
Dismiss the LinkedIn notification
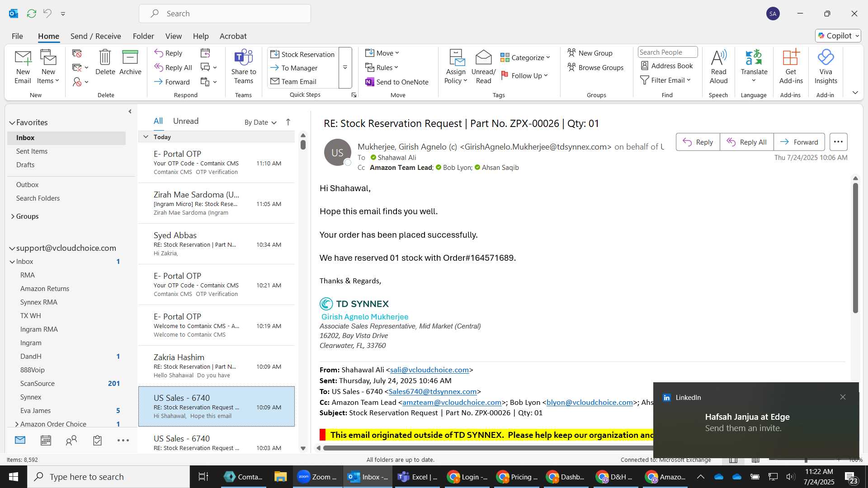(843, 397)
